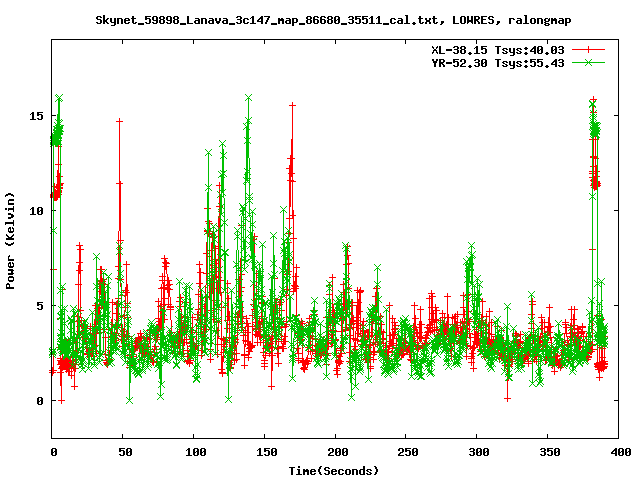Screen dimensions: 640x480
Task: Click the Power (Kelvin) y-axis label
Action: click(10, 241)
